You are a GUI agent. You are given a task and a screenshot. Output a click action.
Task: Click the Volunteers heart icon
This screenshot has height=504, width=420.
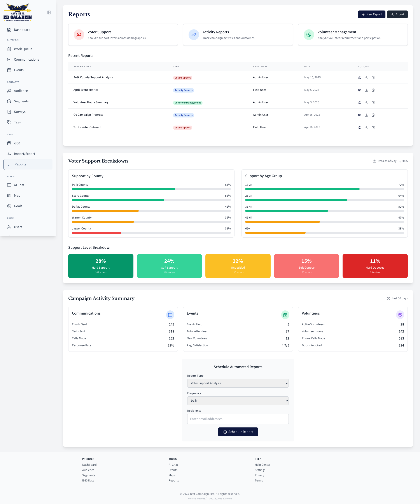click(400, 315)
